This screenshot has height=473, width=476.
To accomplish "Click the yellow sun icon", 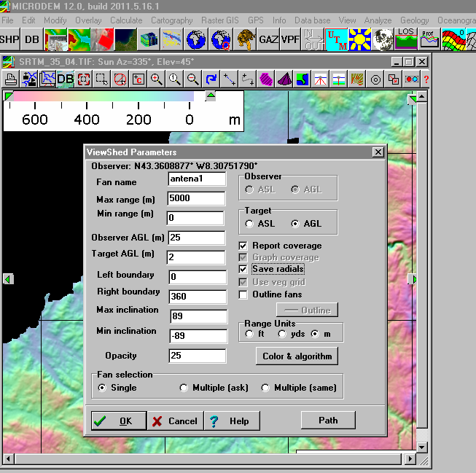I will [x=359, y=39].
